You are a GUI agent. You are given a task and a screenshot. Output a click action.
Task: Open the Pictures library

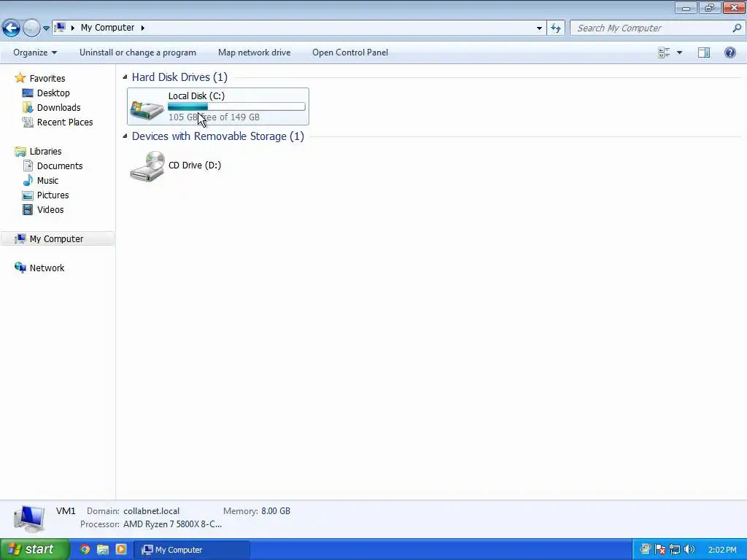(53, 195)
